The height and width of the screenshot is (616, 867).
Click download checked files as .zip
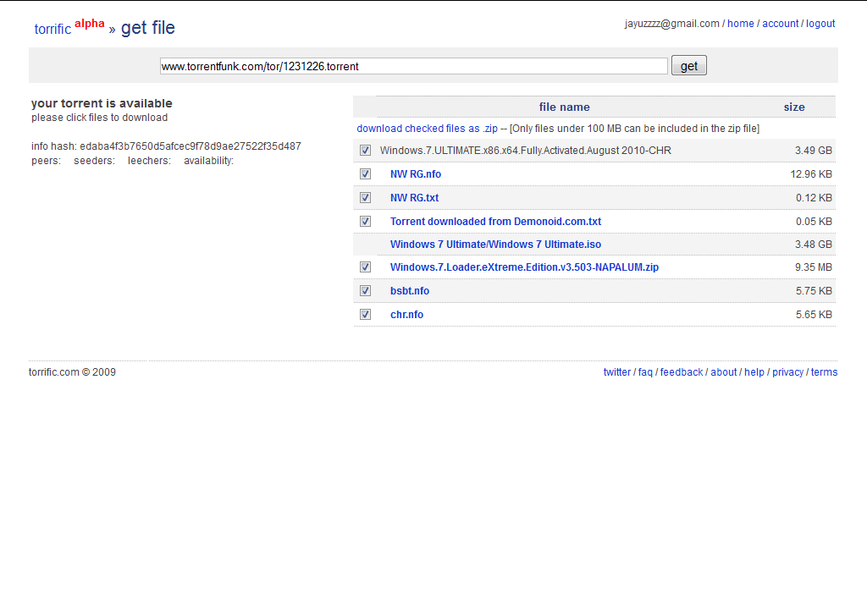click(427, 129)
